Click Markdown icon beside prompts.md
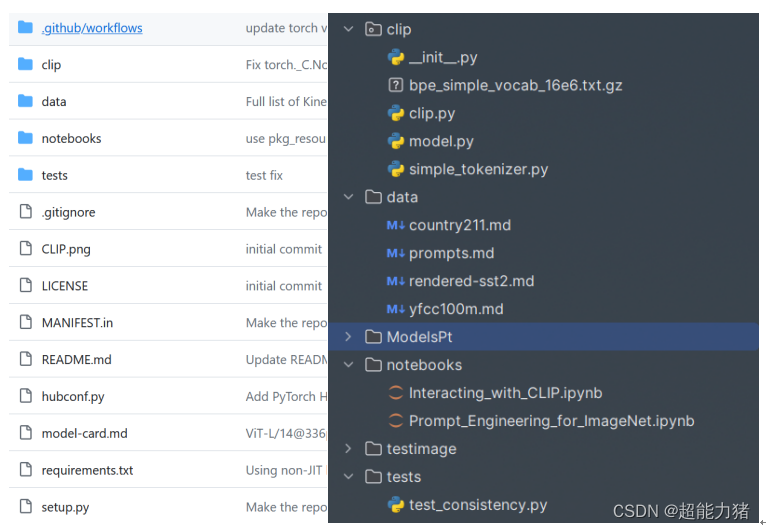Screen dimensions: 766x530 tap(396, 253)
